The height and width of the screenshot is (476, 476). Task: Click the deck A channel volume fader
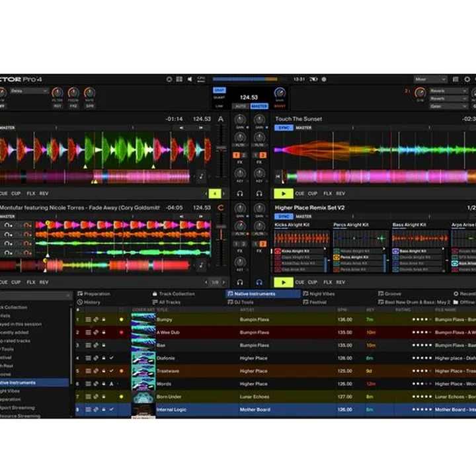click(221, 148)
